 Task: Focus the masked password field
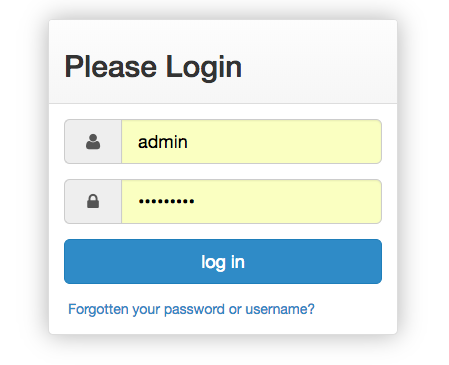[252, 201]
